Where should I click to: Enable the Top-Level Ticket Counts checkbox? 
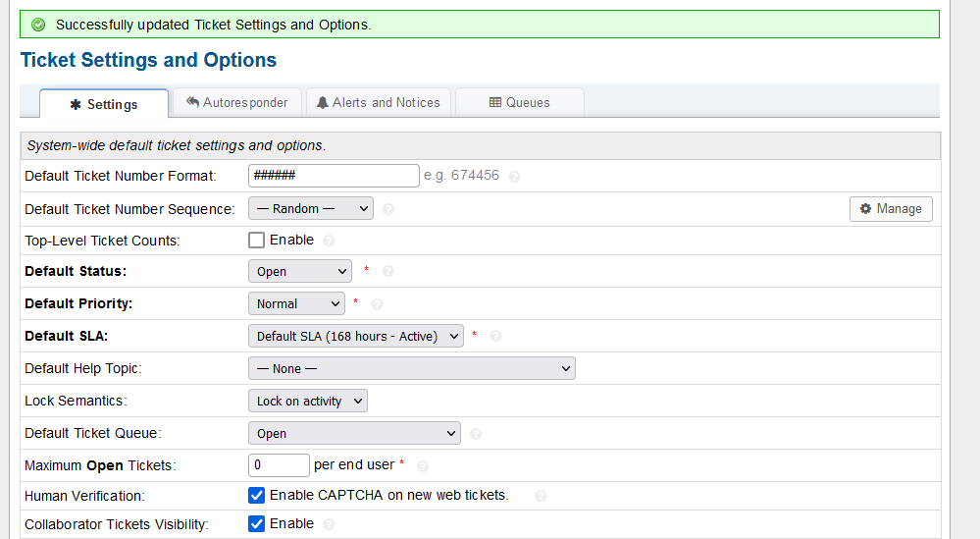tap(257, 240)
